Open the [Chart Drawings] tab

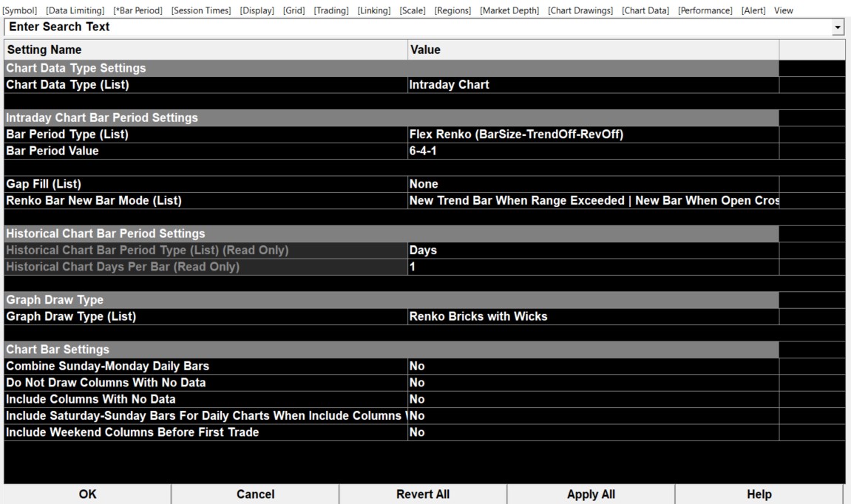tap(580, 10)
